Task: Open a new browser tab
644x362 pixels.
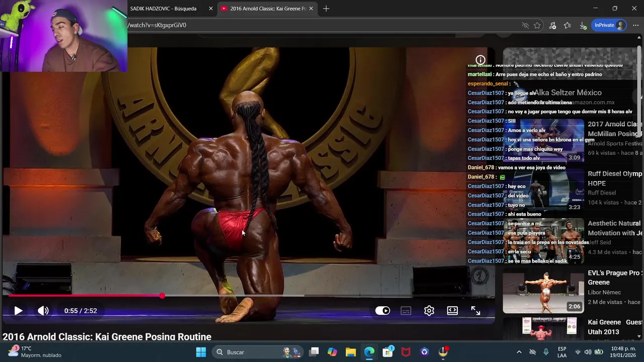Action: (326, 9)
